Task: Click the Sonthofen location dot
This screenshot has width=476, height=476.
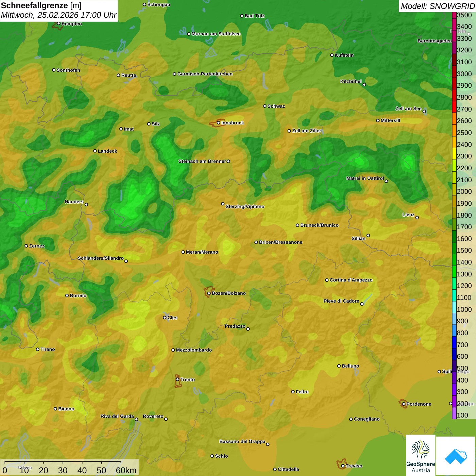Action: point(54,70)
